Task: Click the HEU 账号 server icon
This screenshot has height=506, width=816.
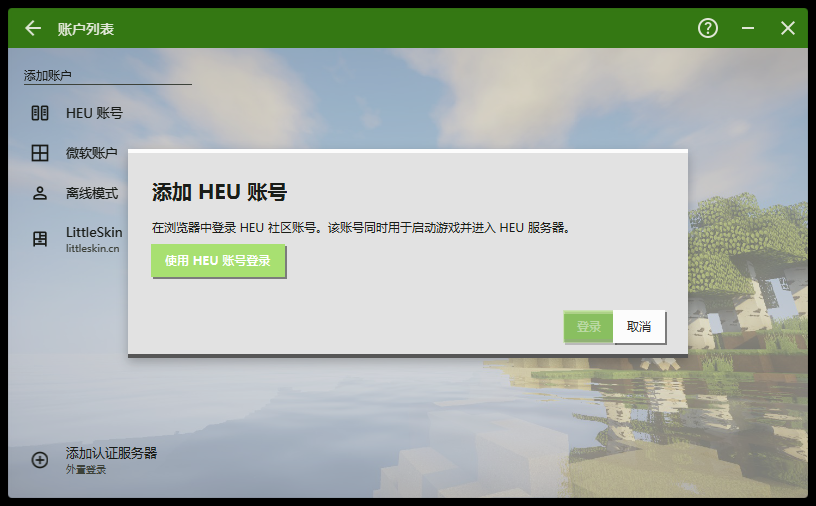Action: (x=40, y=113)
